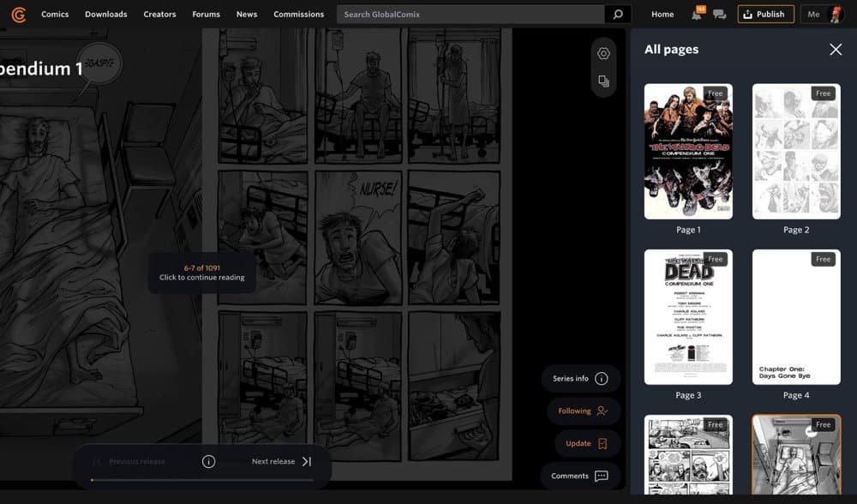Go to the Creators section
Screen dimensions: 857x504
coord(159,15)
